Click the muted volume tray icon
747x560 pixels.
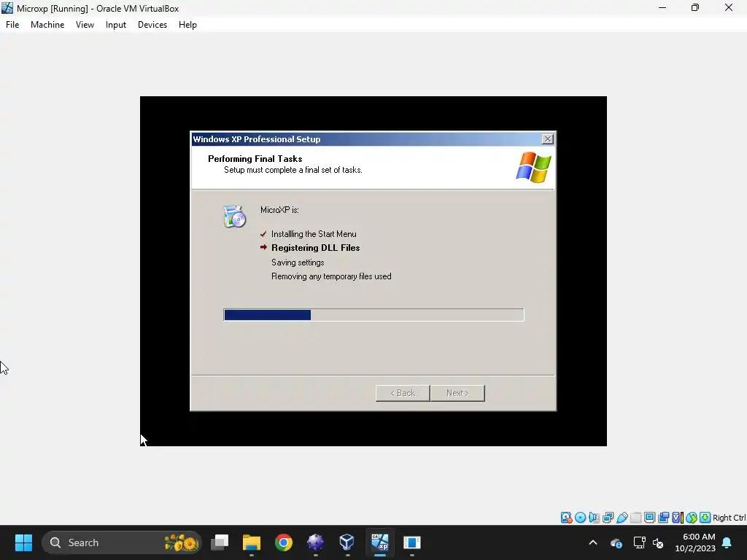pos(659,542)
